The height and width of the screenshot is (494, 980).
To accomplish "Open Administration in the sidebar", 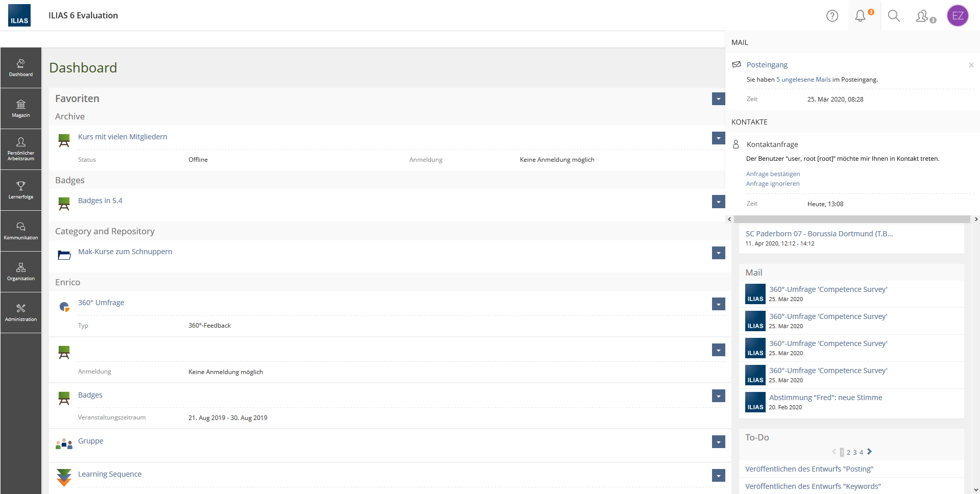I will (x=21, y=312).
